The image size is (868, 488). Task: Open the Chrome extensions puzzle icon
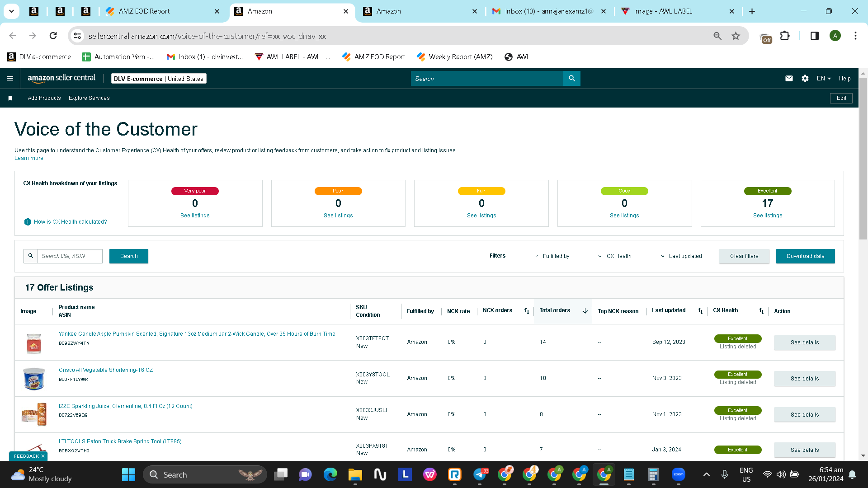pyautogui.click(x=785, y=36)
